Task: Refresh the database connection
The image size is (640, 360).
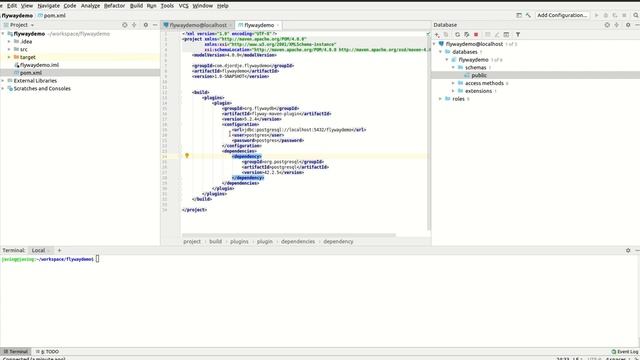Action: (x=457, y=35)
